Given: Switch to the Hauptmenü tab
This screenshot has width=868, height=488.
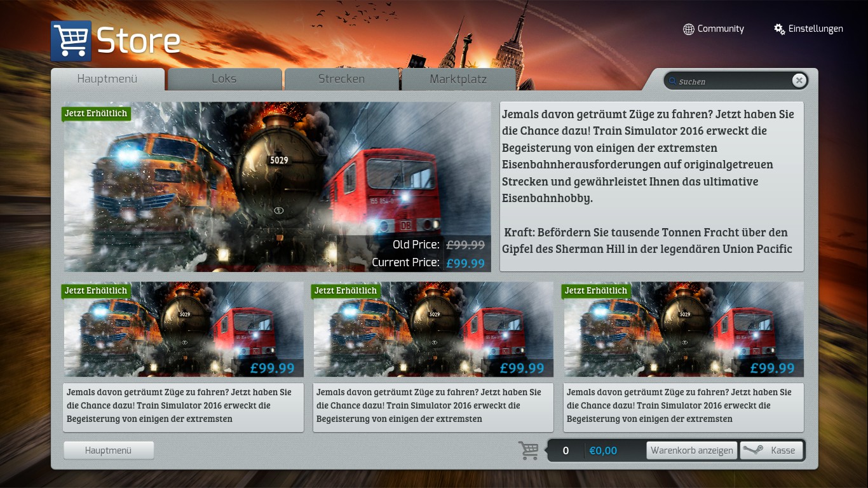Looking at the screenshot, I should [x=107, y=79].
